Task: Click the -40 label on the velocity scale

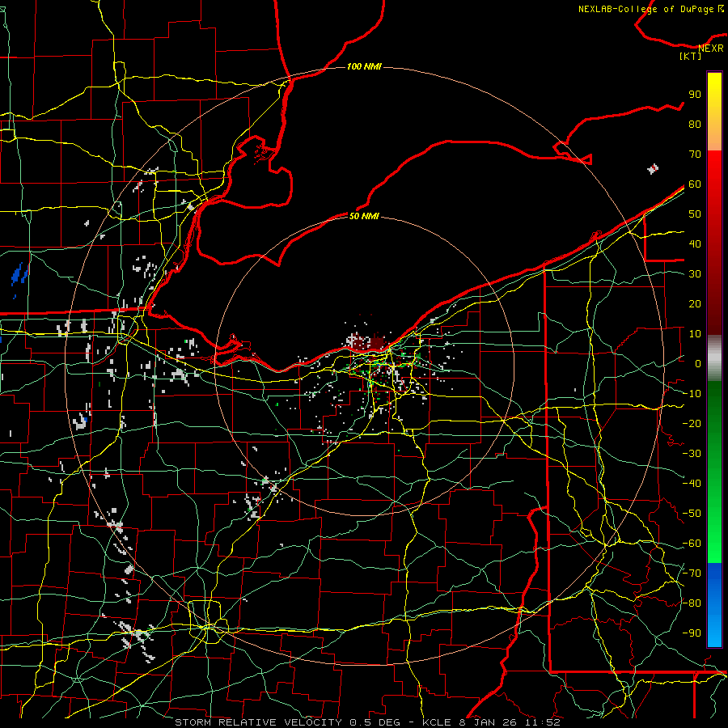Action: pyautogui.click(x=692, y=484)
